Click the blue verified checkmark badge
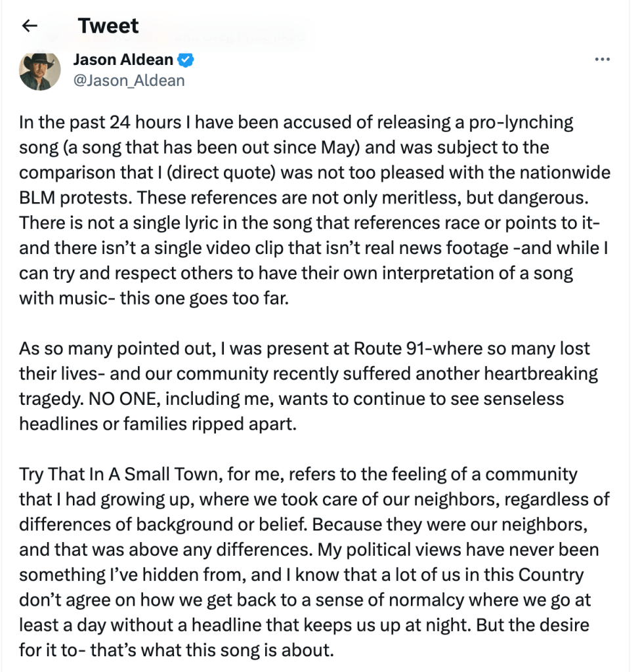The height and width of the screenshot is (672, 640). tap(187, 60)
